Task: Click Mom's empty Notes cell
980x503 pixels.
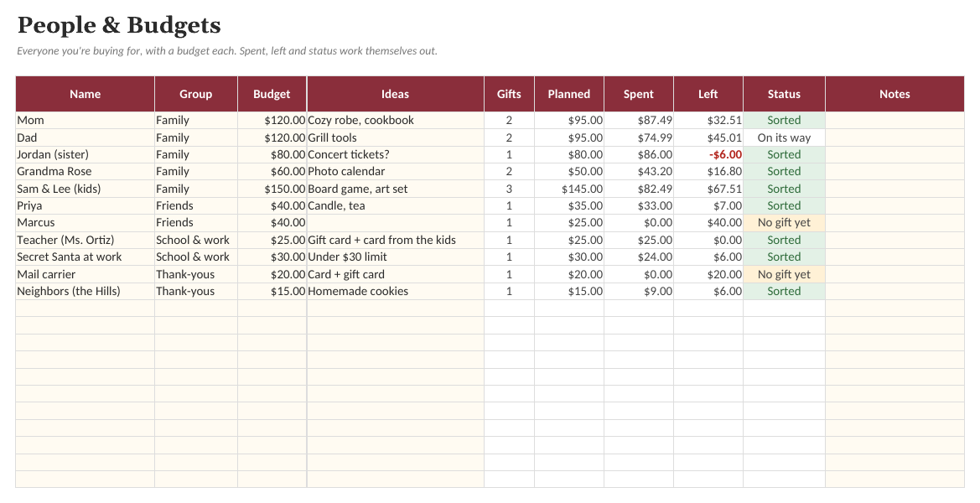Action: (894, 121)
